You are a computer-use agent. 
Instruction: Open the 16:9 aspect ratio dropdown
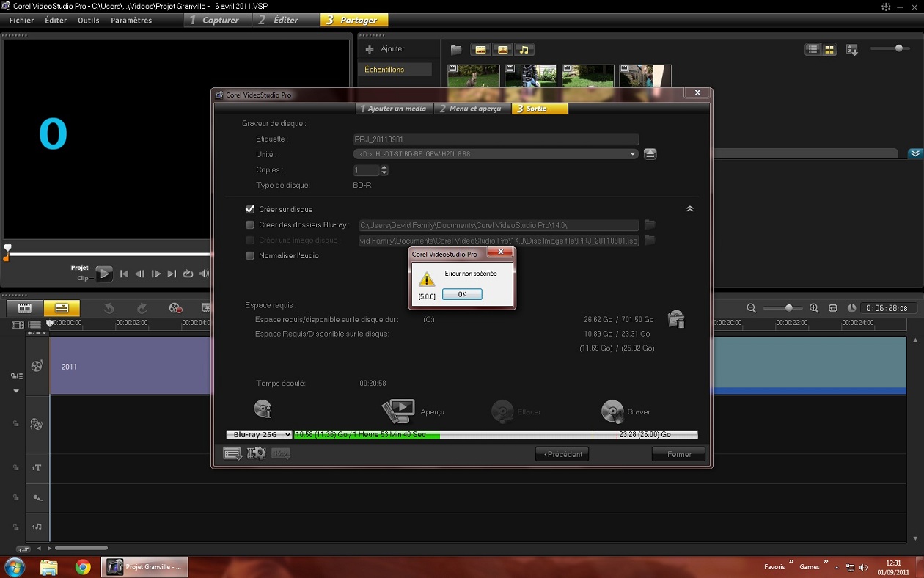281,453
